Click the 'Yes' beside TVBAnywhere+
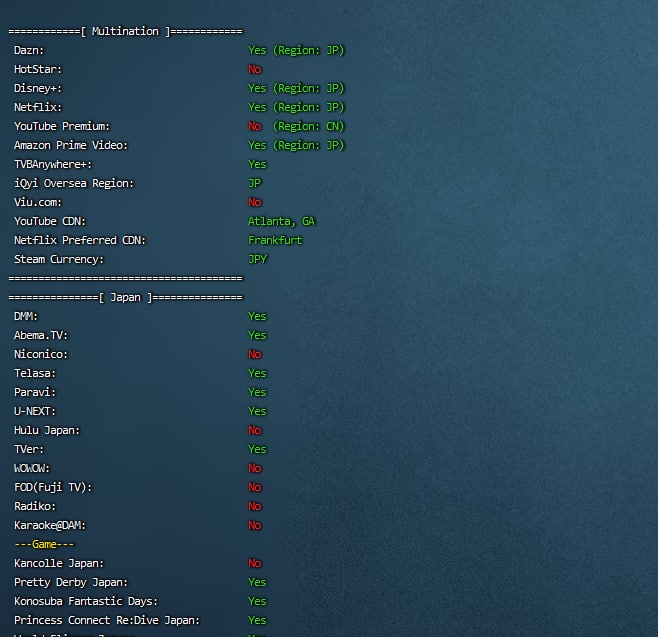This screenshot has width=658, height=637. tap(257, 164)
